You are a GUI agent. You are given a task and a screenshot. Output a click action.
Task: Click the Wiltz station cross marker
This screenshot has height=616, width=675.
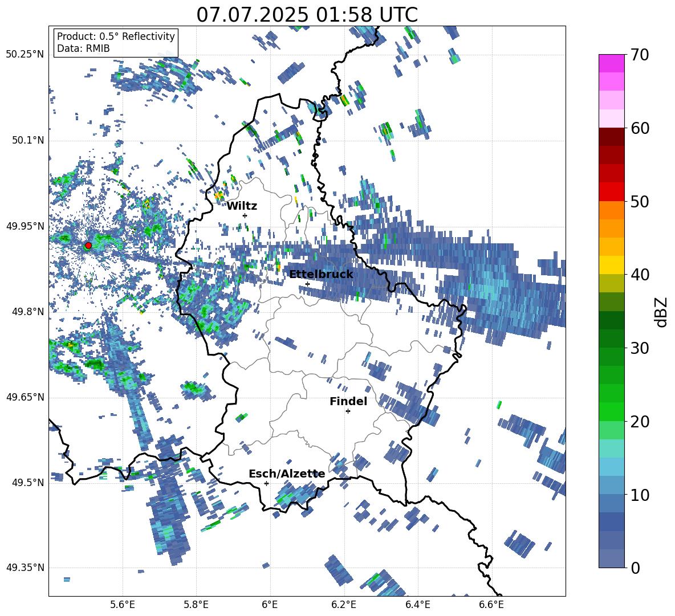(x=245, y=215)
